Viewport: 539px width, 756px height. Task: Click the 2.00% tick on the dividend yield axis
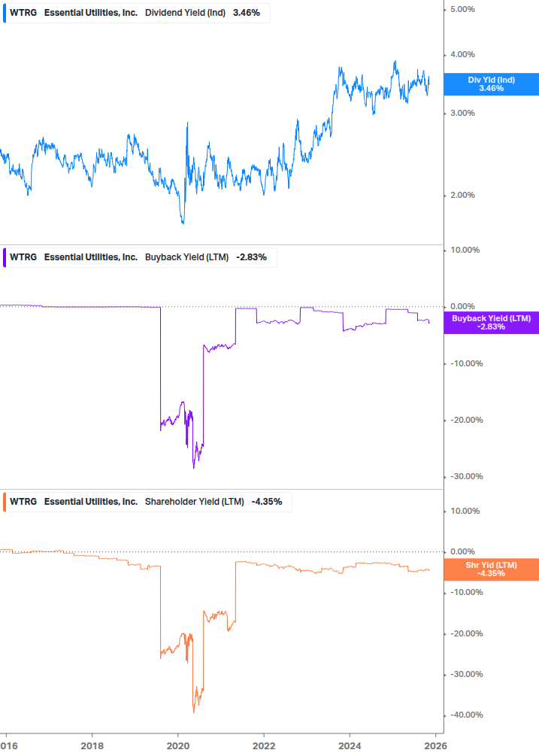coord(462,196)
